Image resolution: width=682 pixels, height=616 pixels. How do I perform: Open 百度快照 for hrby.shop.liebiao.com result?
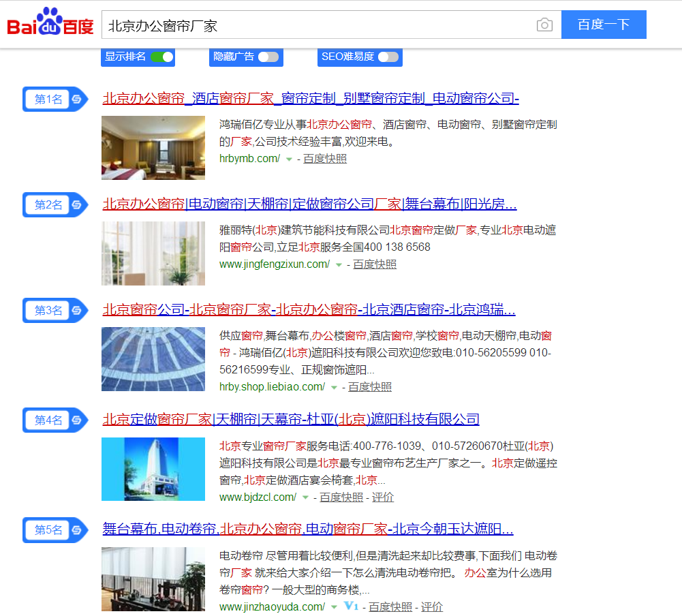[x=370, y=387]
